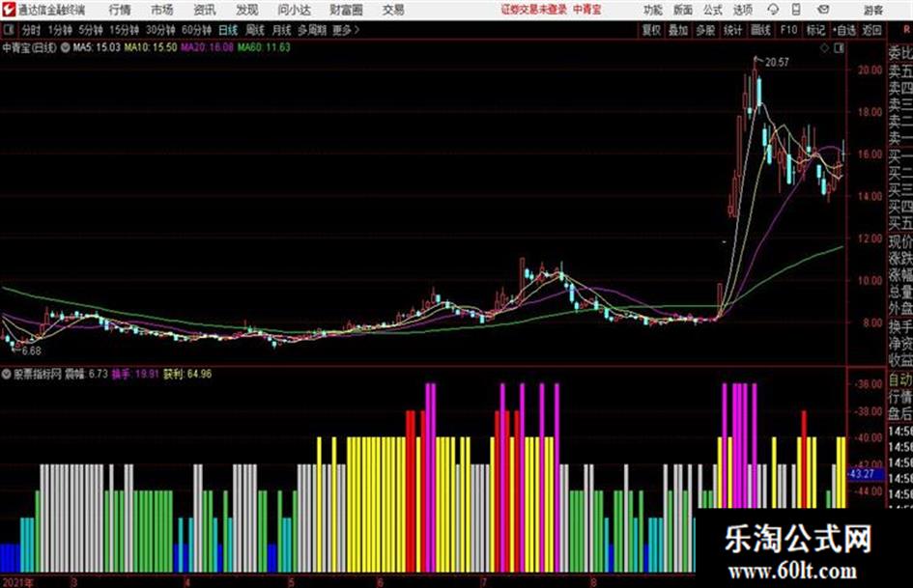Click the mobile phone icon
Viewport: 913px width, 588px height.
click(796, 10)
